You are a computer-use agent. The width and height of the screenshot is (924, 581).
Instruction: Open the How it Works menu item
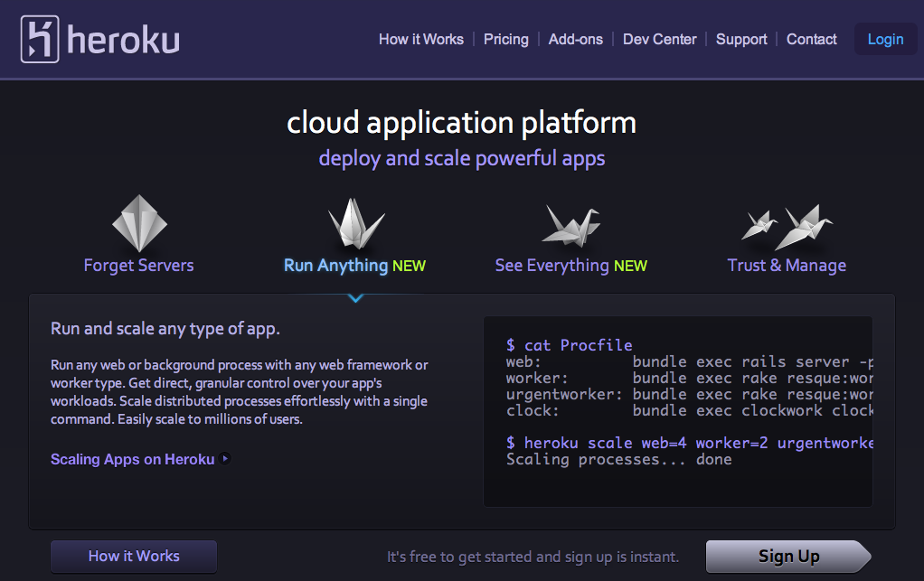click(x=420, y=40)
